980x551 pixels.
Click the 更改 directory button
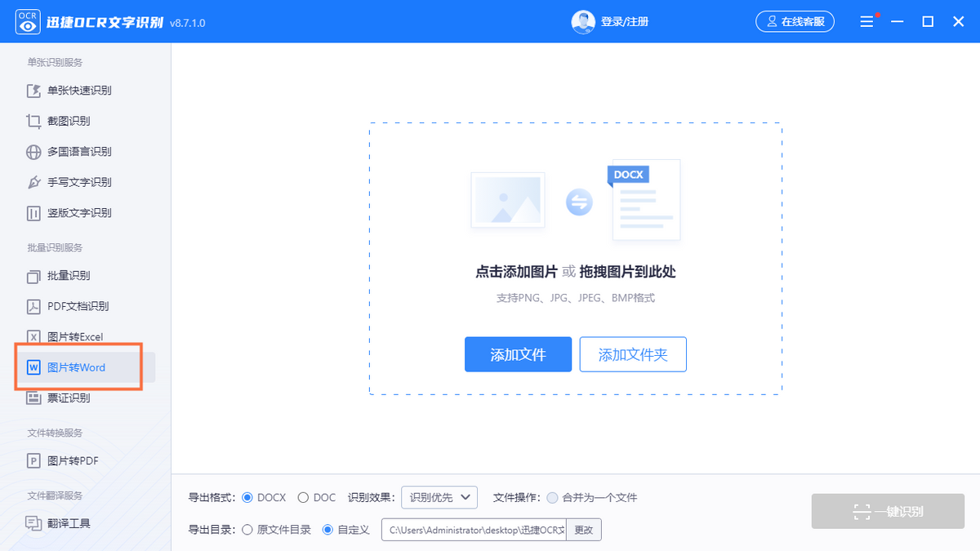coord(583,530)
